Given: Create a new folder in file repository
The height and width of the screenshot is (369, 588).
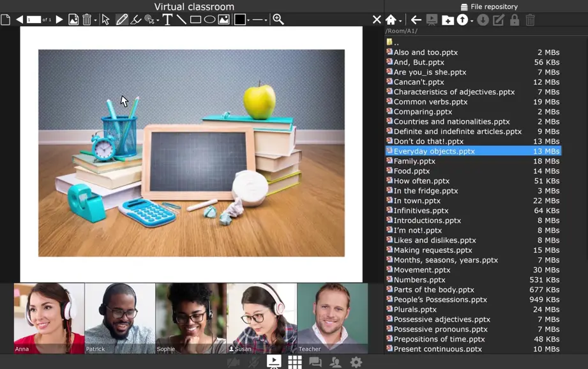Looking at the screenshot, I should tap(448, 20).
